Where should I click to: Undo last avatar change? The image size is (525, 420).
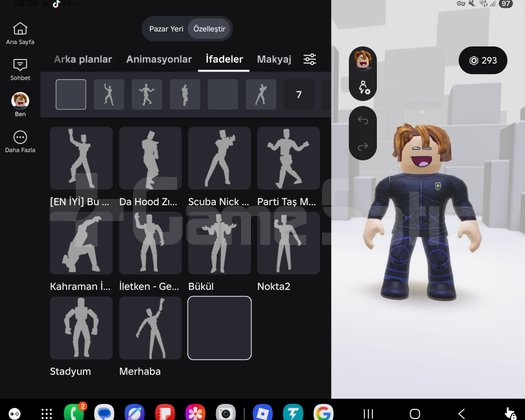tap(363, 120)
